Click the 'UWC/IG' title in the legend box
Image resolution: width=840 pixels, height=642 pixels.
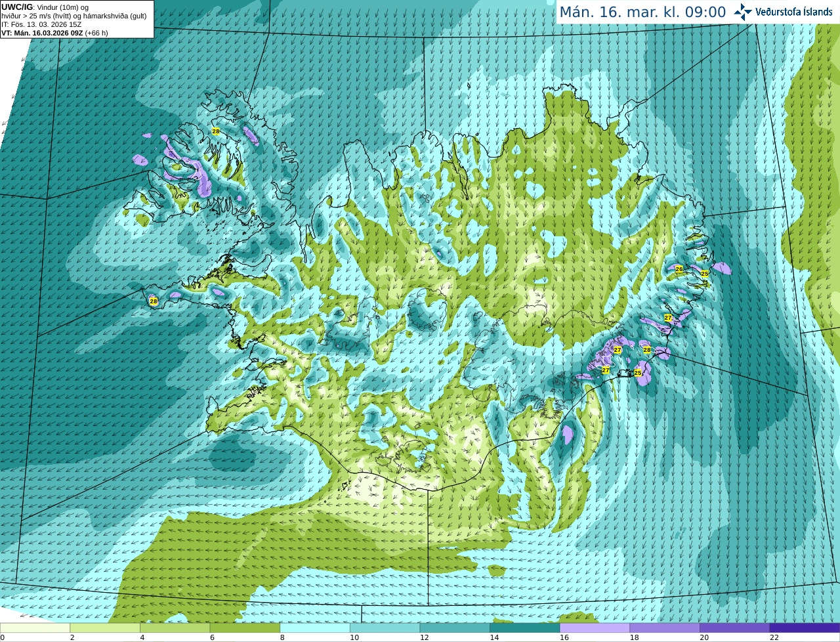16,7
